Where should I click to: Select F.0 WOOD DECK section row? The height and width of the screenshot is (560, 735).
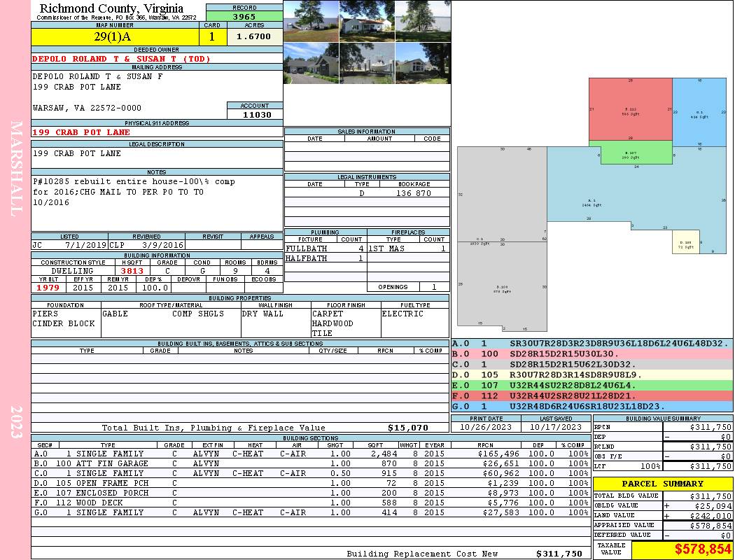pos(311,503)
